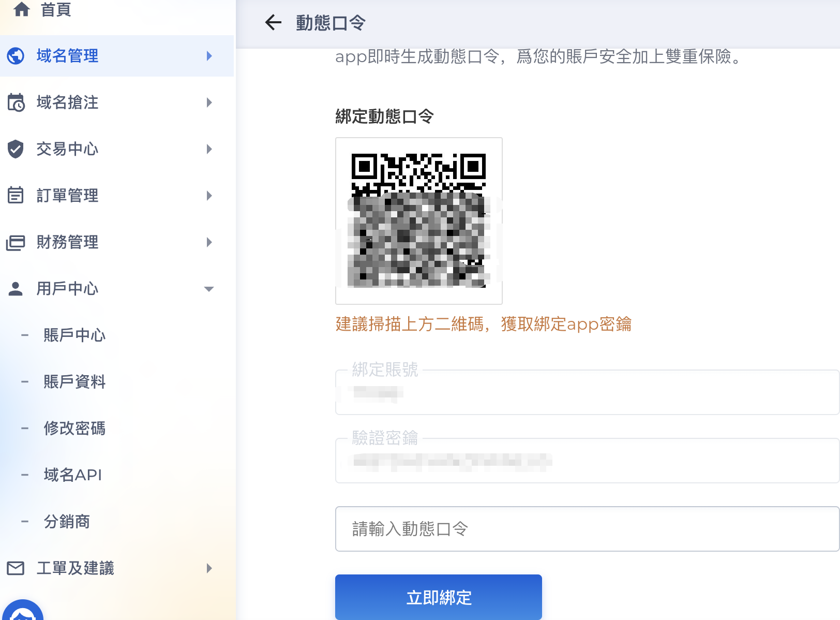840x620 pixels.
Task: Click the wallet icon for 財務管理
Action: (x=16, y=242)
